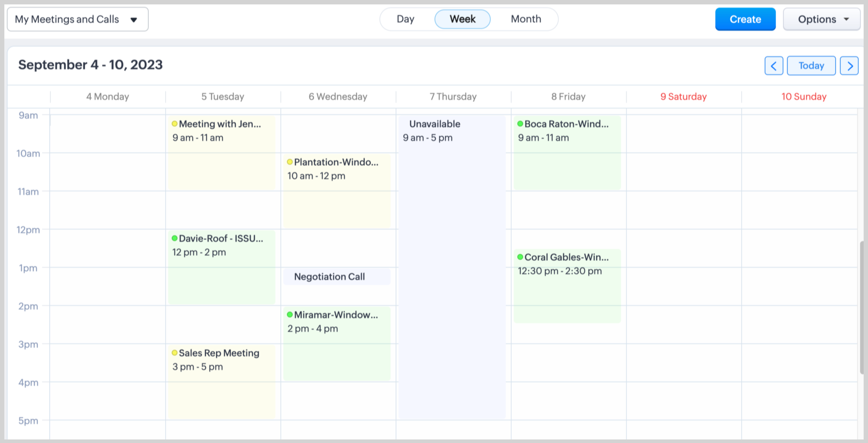The width and height of the screenshot is (868, 443).
Task: Click green dot on Coral Gables event
Action: (x=520, y=257)
